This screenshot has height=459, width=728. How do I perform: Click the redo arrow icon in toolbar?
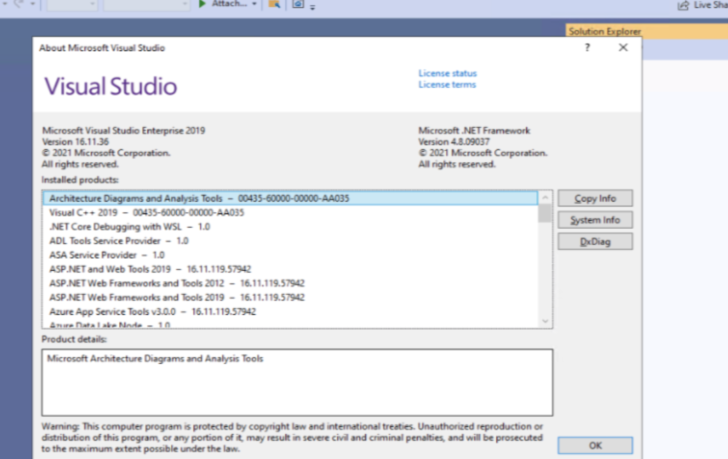pos(19,4)
